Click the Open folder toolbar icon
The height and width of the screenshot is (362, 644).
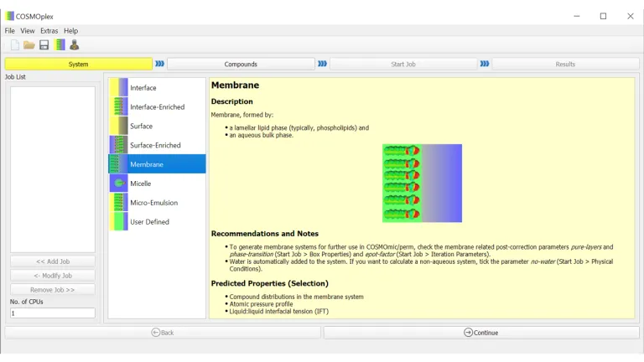[29, 44]
